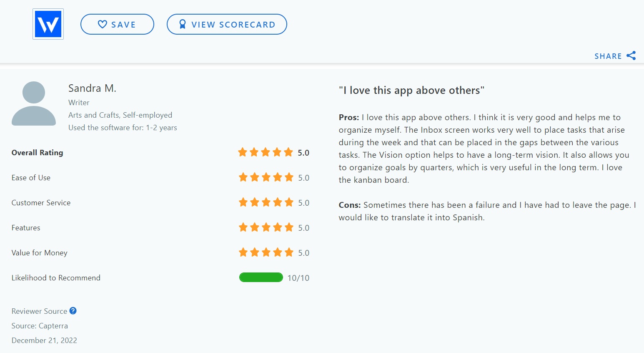Click the Overall Rating stars
This screenshot has height=353, width=644.
(266, 152)
